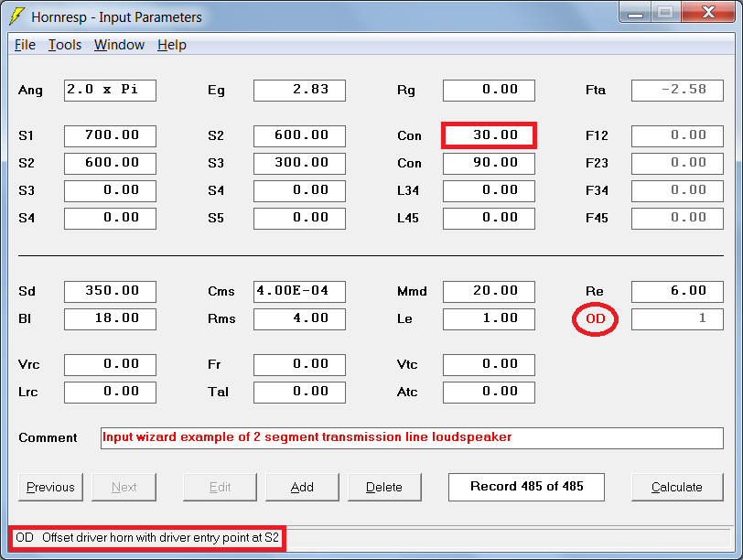Select the Tal input field
This screenshot has width=743, height=560.
pos(299,393)
